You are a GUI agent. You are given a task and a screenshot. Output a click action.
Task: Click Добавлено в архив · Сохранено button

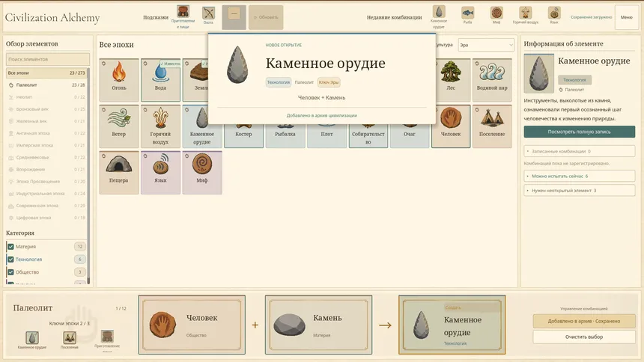[x=584, y=321]
